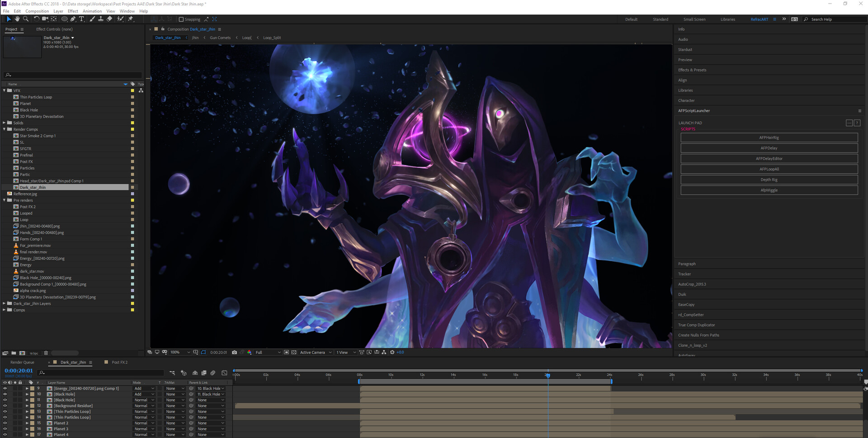
Task: Open the Graph Editor in timeline
Action: coord(224,373)
